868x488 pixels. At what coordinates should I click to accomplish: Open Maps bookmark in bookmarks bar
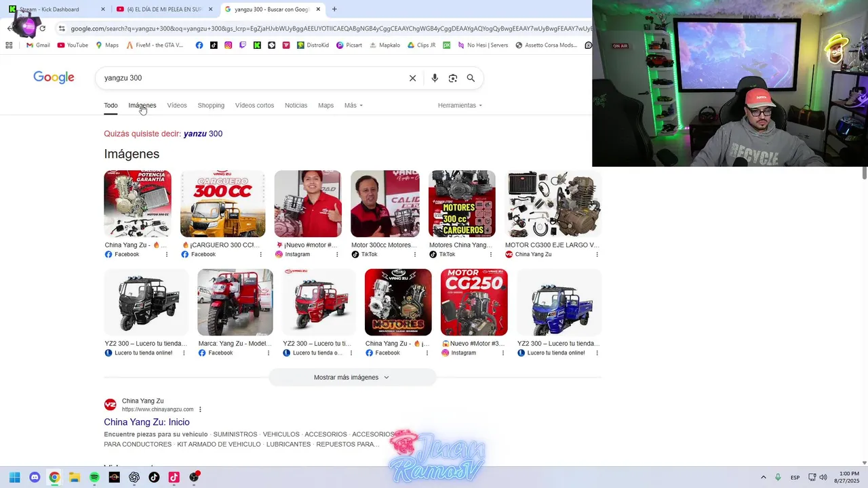107,45
